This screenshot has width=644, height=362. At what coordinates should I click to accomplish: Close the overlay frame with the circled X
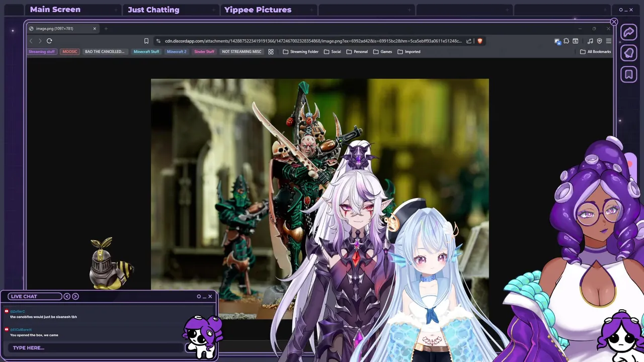pos(614,22)
